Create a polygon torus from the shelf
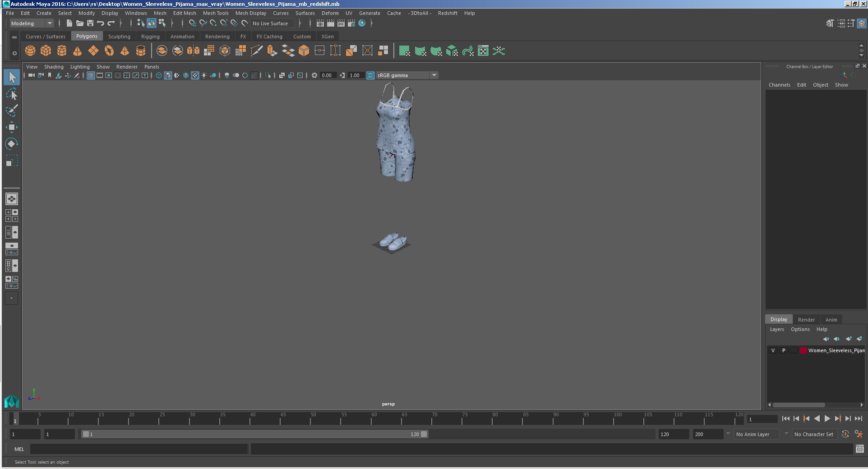The height and width of the screenshot is (469, 868). (109, 51)
